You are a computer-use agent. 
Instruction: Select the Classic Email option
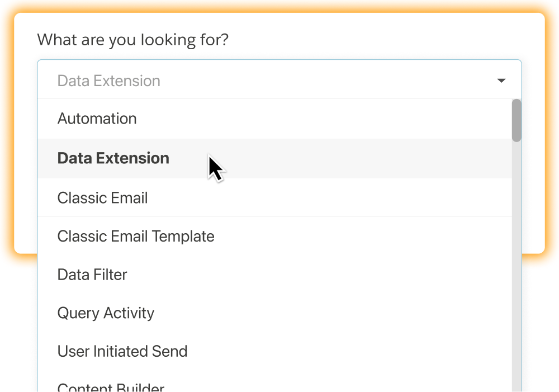pos(103,198)
